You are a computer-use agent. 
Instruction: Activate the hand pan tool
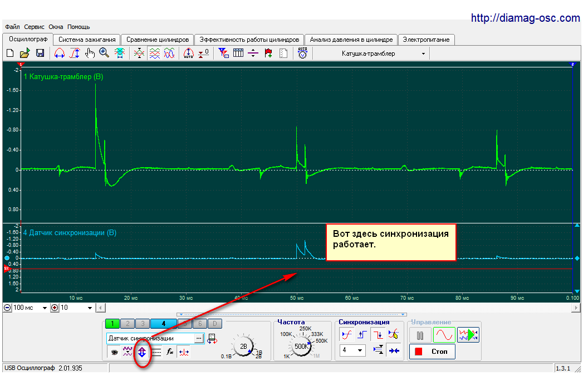coord(90,53)
